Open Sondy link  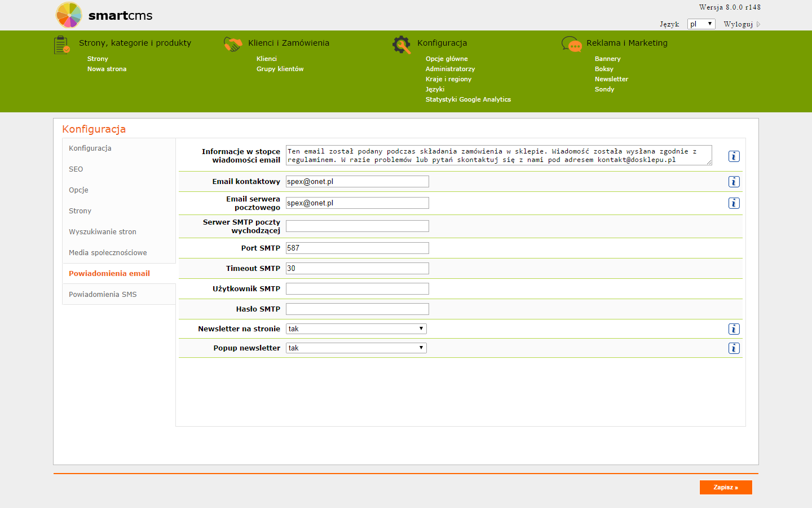[x=604, y=89]
